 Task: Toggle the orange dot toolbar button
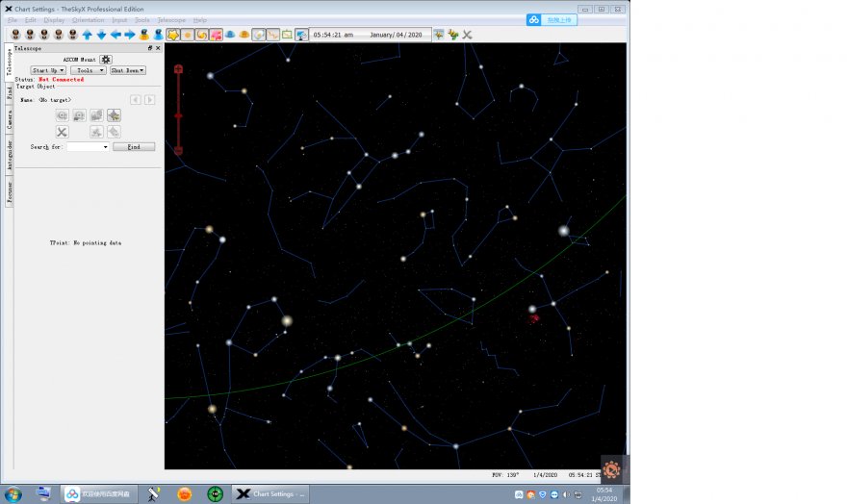pyautogui.click(x=188, y=35)
